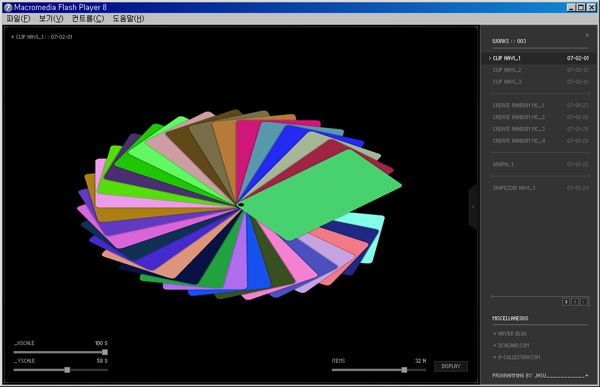
Task: Open the 파일(F) menu
Action: click(x=18, y=18)
